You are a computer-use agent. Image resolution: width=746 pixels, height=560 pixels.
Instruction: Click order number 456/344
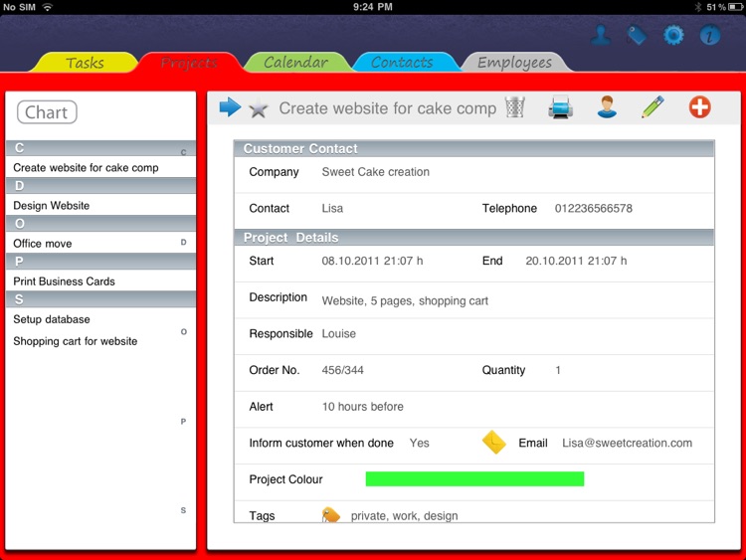342,370
